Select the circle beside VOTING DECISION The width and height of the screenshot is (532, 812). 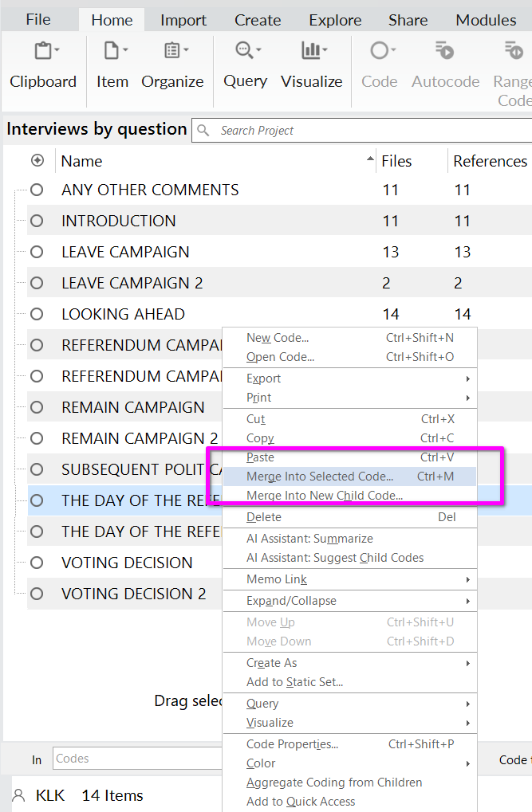coord(37,563)
